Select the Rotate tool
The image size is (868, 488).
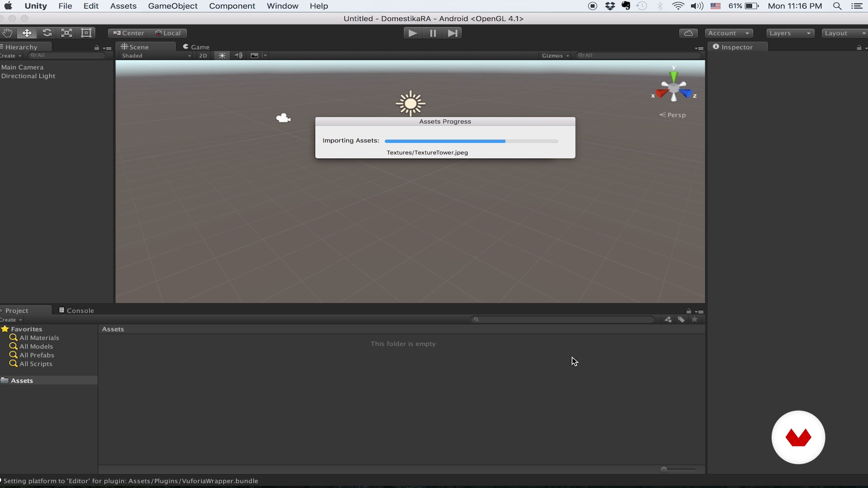[47, 33]
